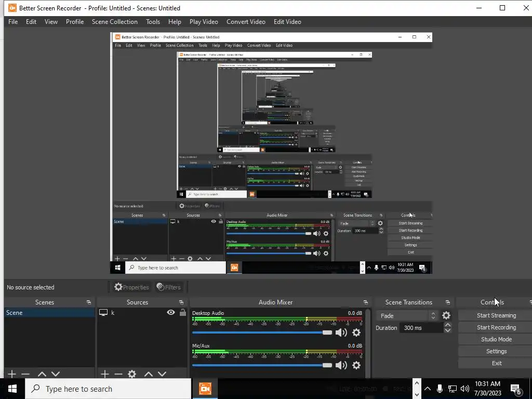Open source properties gear in Sources panel
Viewport: 532px width, 399px height.
[x=132, y=374]
